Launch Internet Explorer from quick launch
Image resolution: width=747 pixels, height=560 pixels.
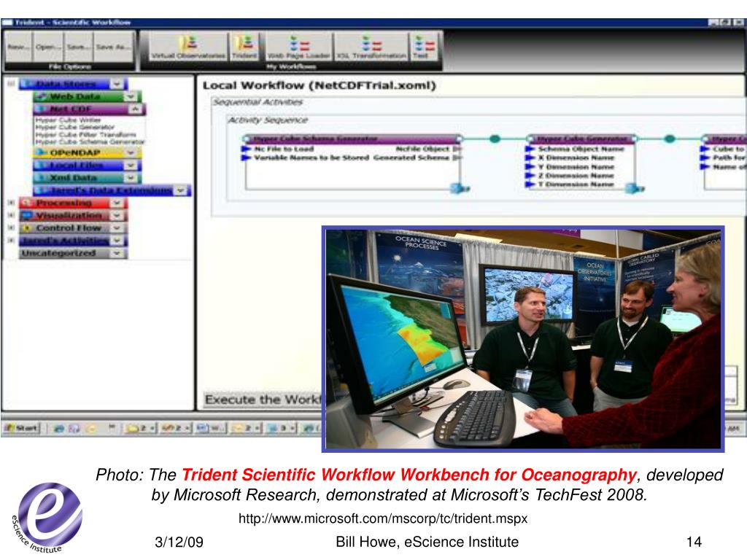tap(58, 429)
